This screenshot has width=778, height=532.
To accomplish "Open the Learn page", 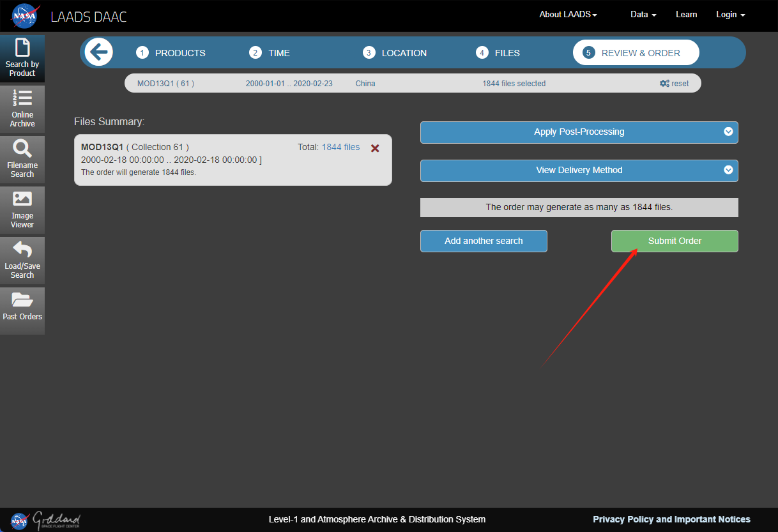I will tap(687, 15).
